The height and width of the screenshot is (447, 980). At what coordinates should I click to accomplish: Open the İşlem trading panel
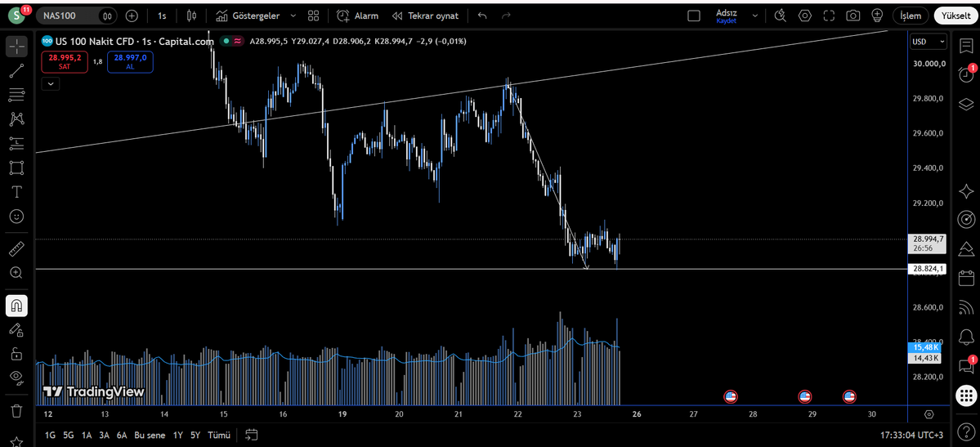(911, 16)
